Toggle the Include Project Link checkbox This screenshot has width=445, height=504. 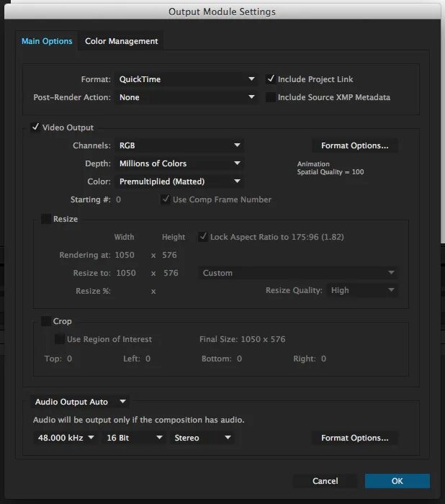pyautogui.click(x=271, y=79)
